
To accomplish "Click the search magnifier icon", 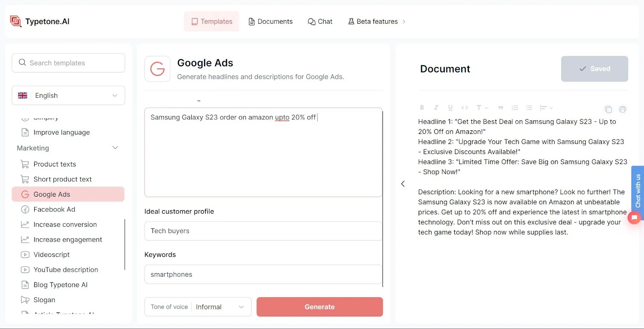I will (22, 63).
